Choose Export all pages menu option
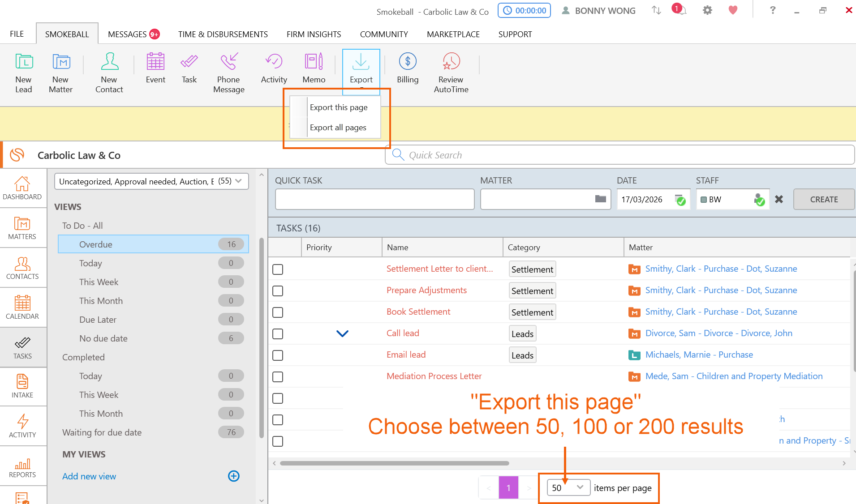The height and width of the screenshot is (504, 856). 338,128
